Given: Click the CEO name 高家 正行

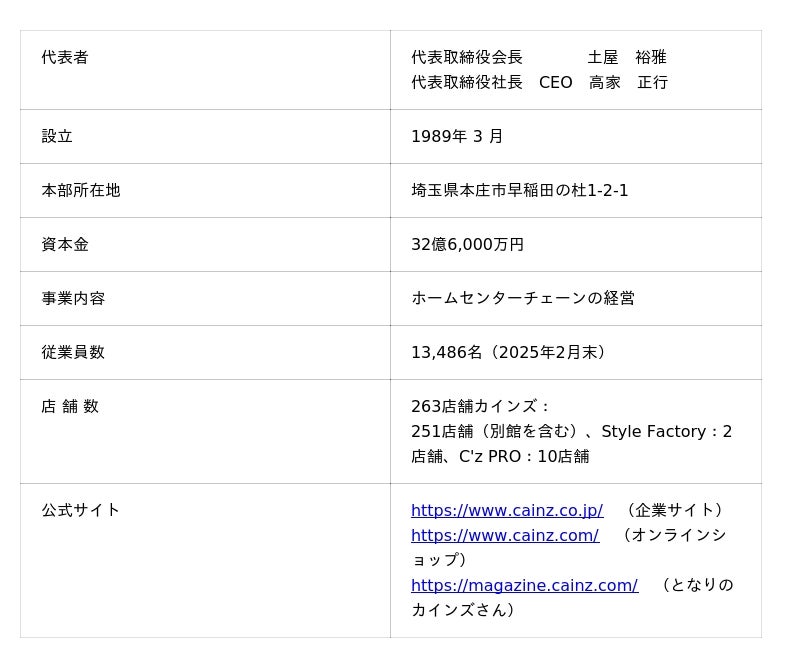Looking at the screenshot, I should (x=628, y=82).
